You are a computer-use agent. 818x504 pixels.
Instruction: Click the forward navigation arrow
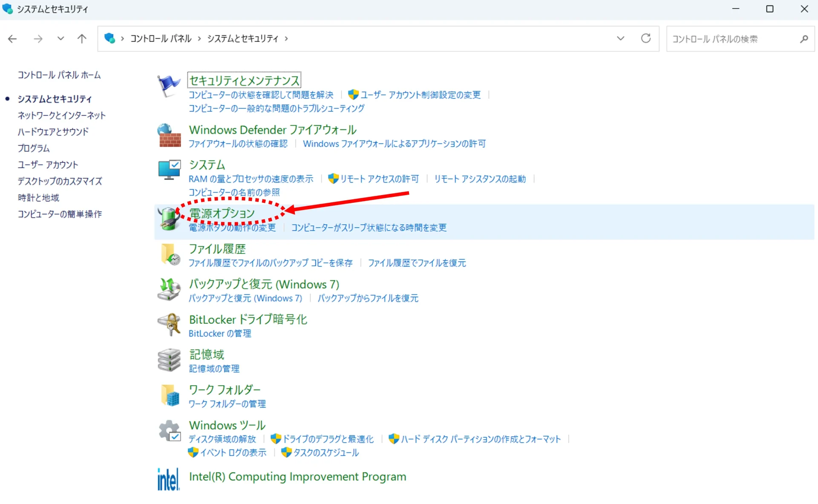click(38, 39)
